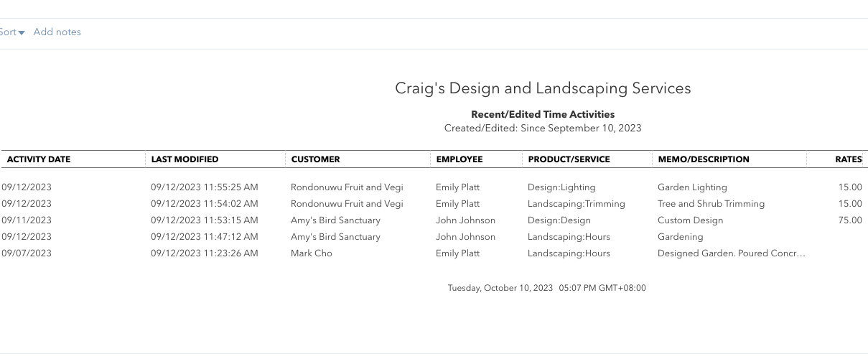Click the Craig's Design and Landscaping Services title
Viewport: 868px width, 359px height.
[x=543, y=88]
